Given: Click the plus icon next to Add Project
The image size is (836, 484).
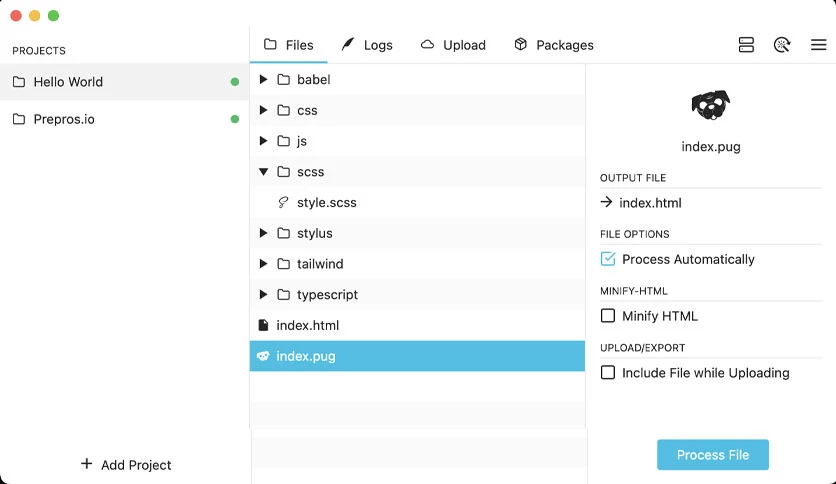Looking at the screenshot, I should click(x=86, y=464).
